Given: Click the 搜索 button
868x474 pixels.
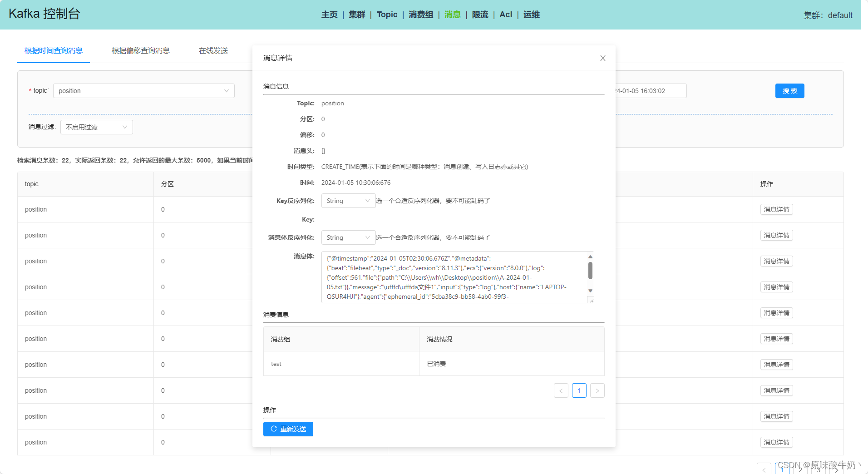Looking at the screenshot, I should click(789, 91).
